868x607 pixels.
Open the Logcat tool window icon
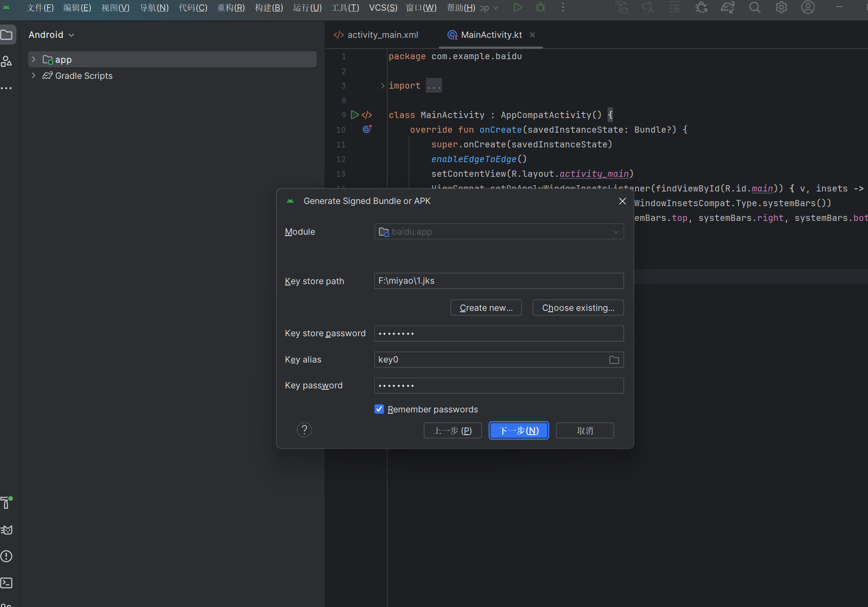[x=7, y=530]
